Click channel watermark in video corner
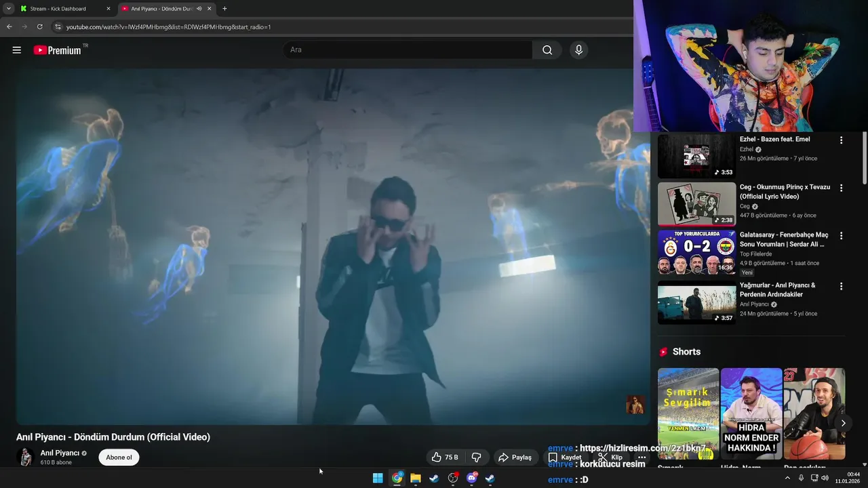This screenshot has height=488, width=868. pos(635,405)
